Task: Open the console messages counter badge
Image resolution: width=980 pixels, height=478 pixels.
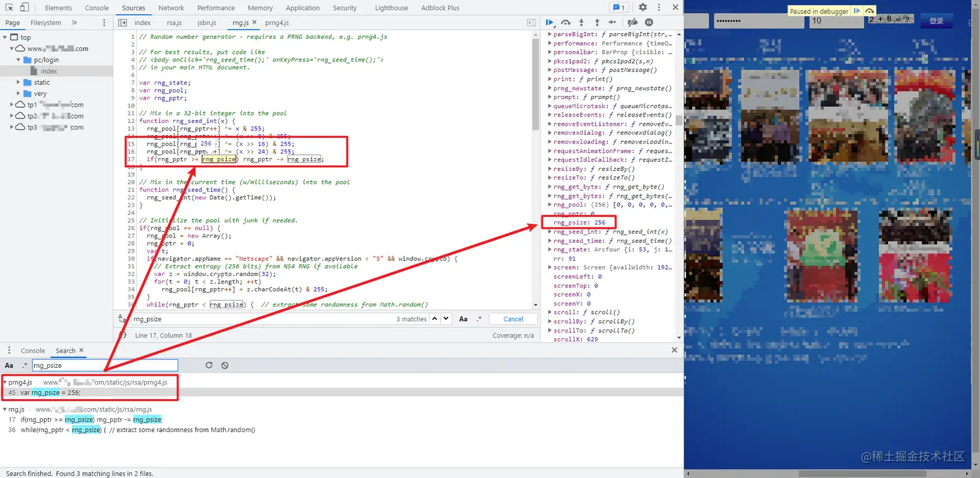Action: click(619, 8)
